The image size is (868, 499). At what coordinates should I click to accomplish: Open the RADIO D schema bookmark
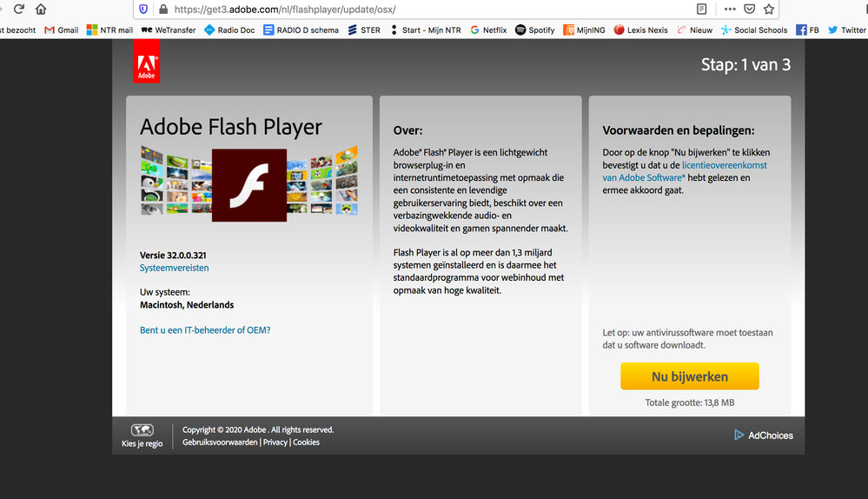click(301, 30)
